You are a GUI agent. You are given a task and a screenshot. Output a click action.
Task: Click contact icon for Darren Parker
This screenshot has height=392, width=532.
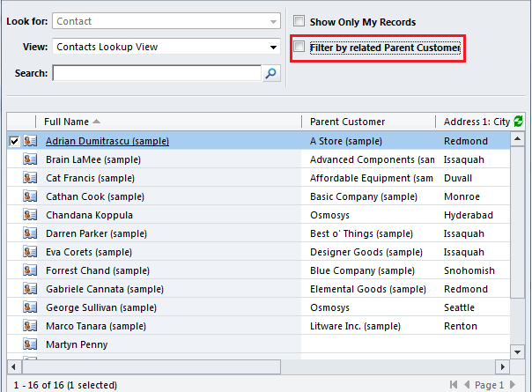[30, 233]
